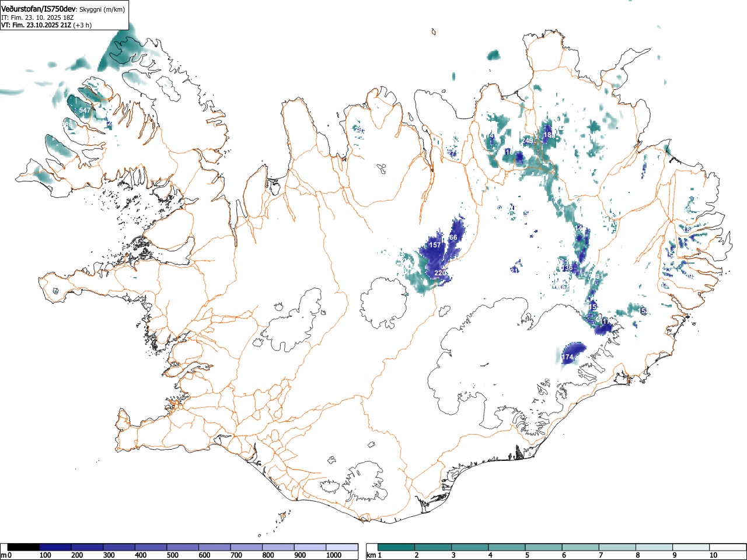This screenshot has height=560, width=747.
Task: Click the '157' visibility value on the map
Action: point(435,245)
